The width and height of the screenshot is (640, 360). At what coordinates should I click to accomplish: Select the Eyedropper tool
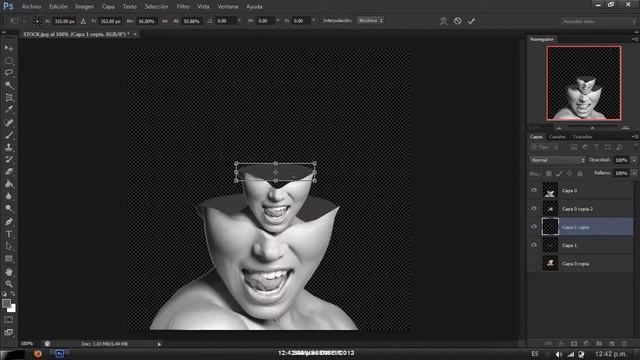9,109
